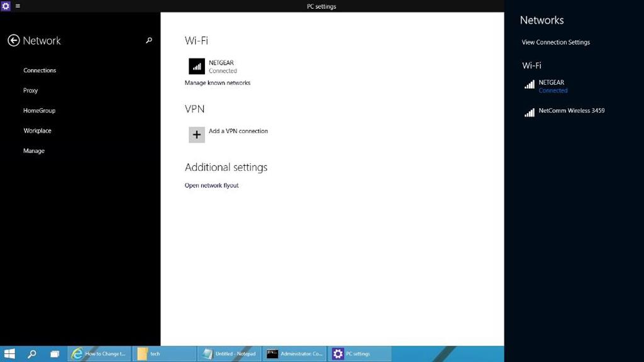
Task: Open the Manage settings page
Action: [33, 150]
